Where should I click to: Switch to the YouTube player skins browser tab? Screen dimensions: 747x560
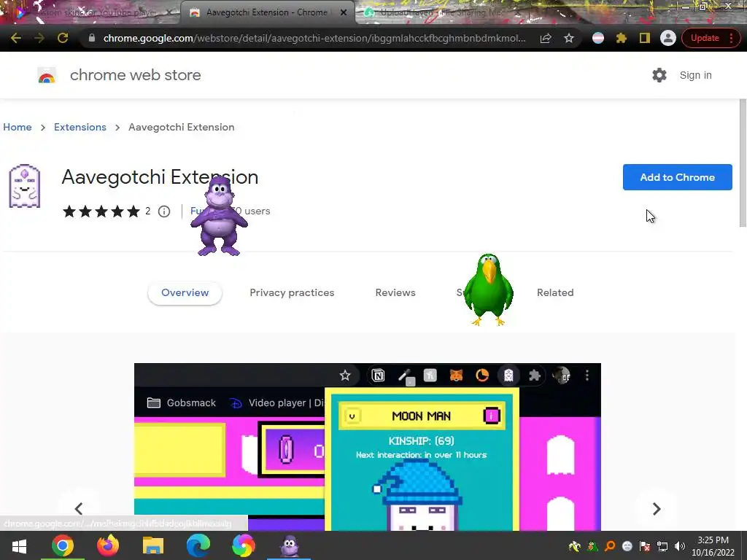click(x=96, y=12)
